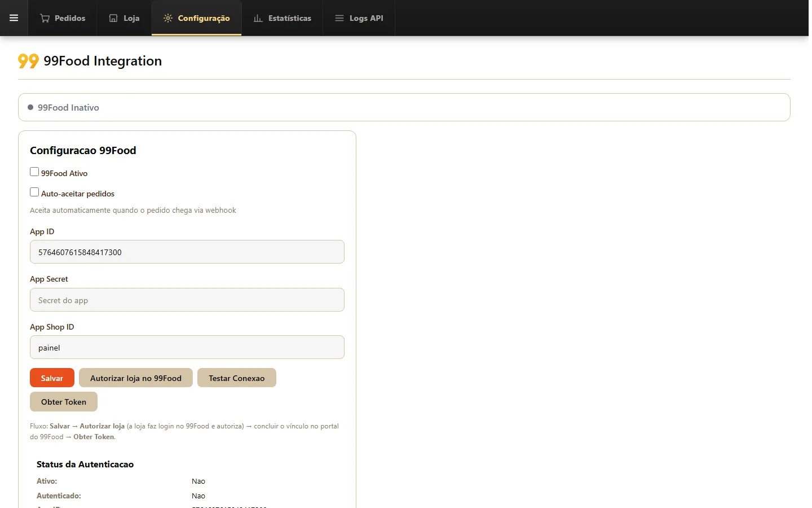The width and height of the screenshot is (812, 508).
Task: Click the store icon for Loja
Action: [113, 18]
